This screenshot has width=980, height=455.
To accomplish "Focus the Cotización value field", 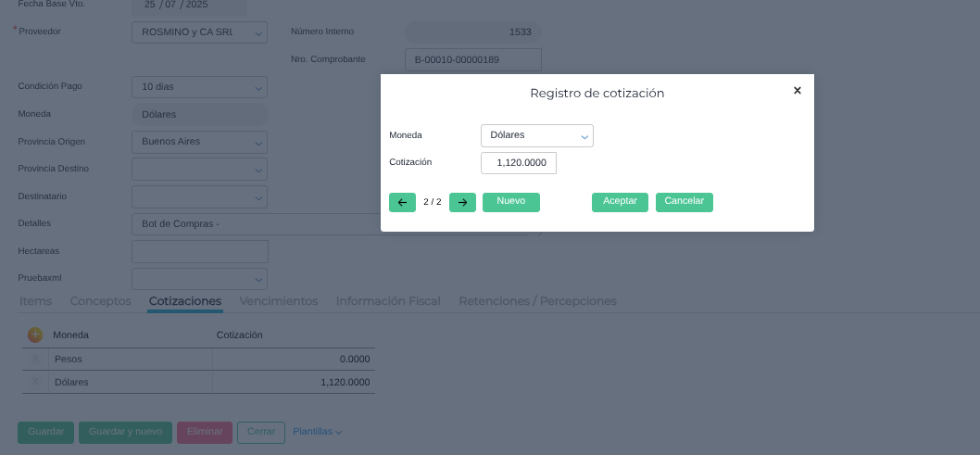I will [x=519, y=163].
